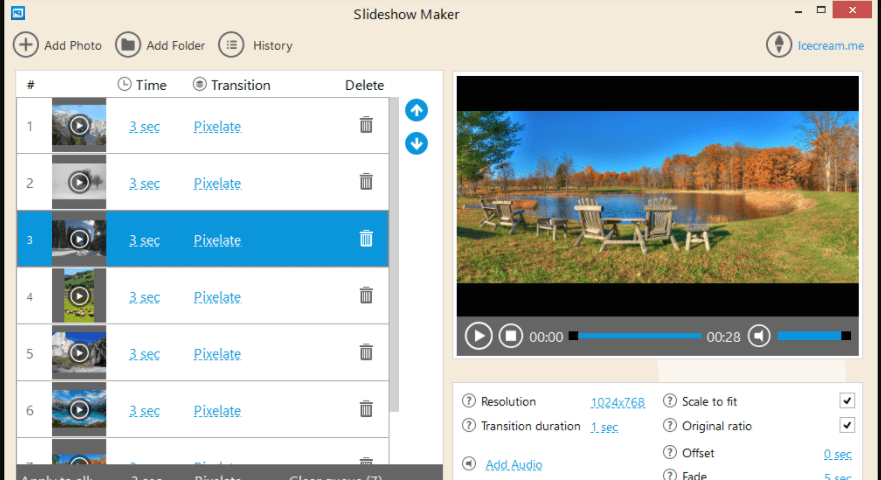This screenshot has width=881, height=480.
Task: Toggle the Original ratio checkbox
Action: click(847, 425)
